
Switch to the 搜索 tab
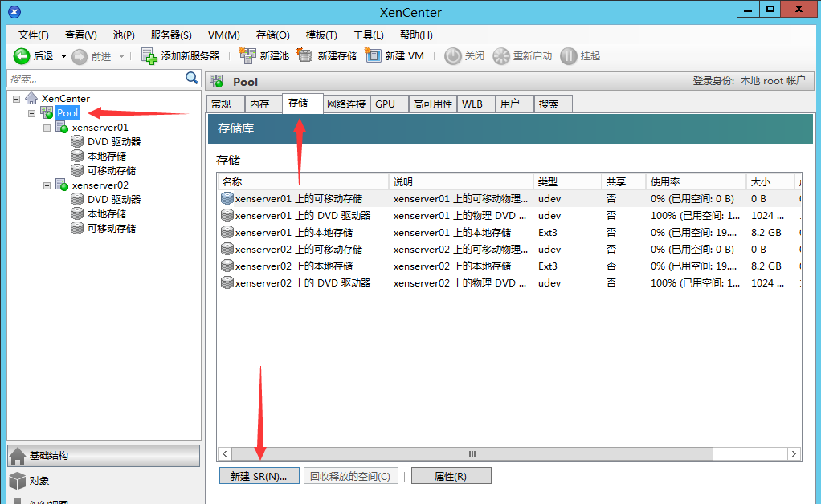pos(553,104)
